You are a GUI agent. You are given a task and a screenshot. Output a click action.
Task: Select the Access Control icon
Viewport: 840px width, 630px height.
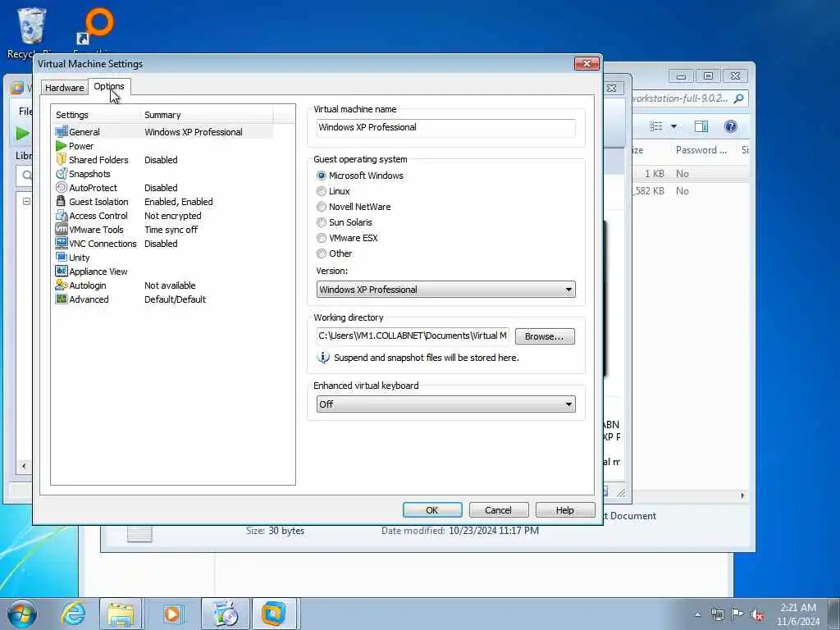click(62, 216)
